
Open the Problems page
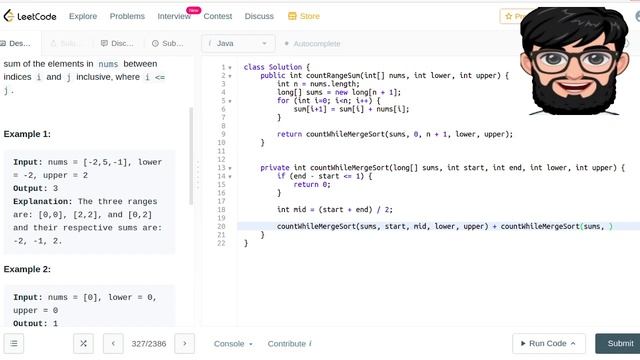pos(127,16)
